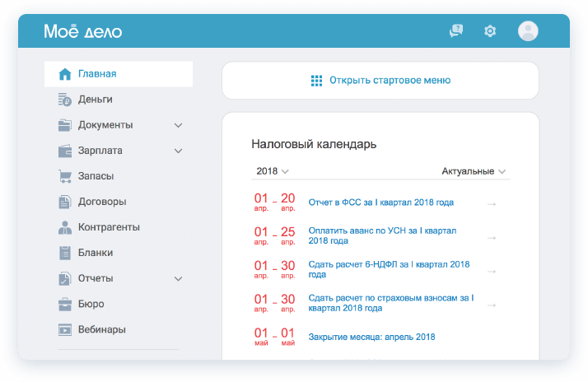Expand the Отчеты submenu chevron
Image resolution: width=588 pixels, height=382 pixels.
(x=178, y=278)
